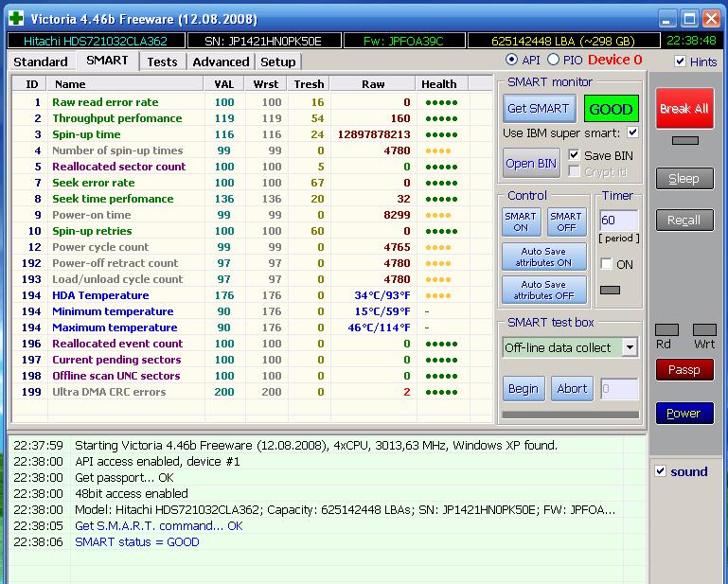Click the indicator lamp under Break All
728x584 pixels.
(x=684, y=140)
